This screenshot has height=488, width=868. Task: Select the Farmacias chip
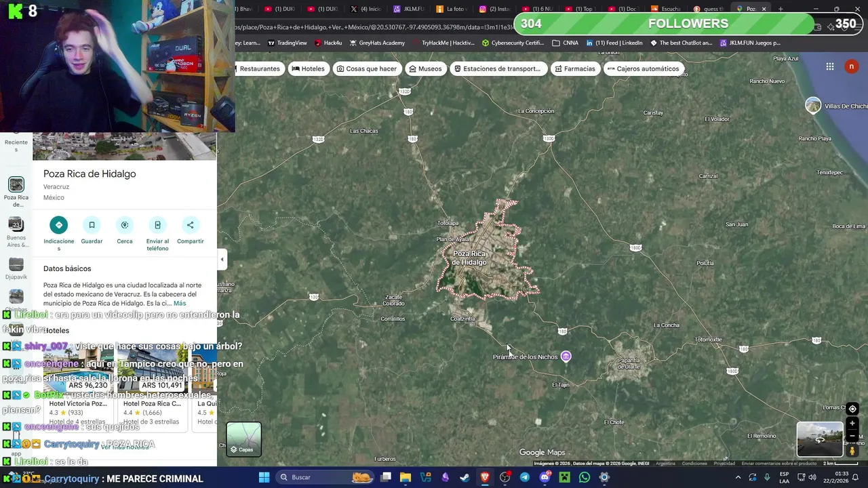click(x=575, y=68)
